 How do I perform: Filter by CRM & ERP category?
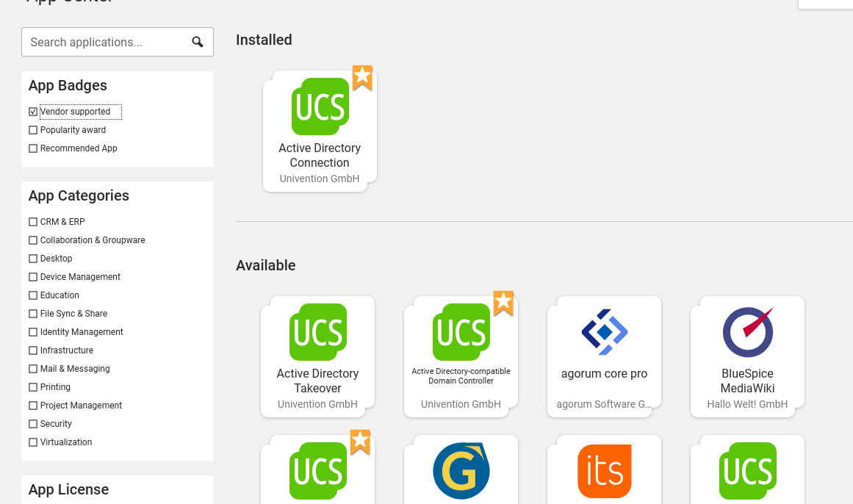(x=33, y=222)
